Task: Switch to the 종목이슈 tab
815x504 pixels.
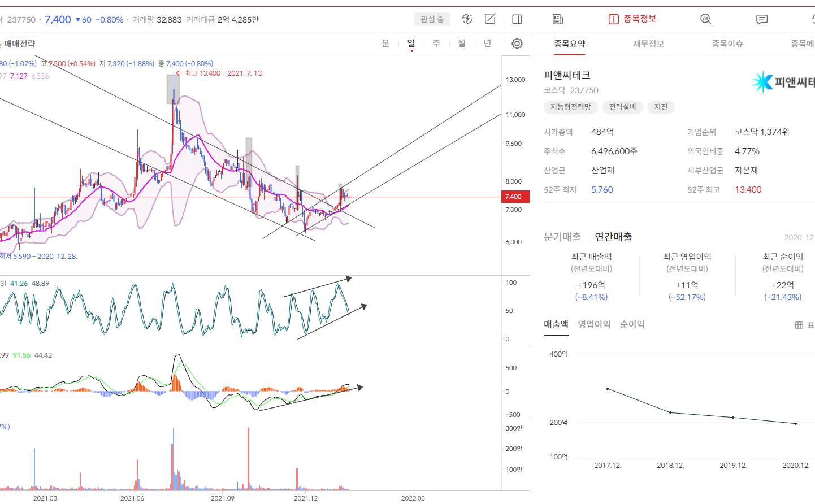Action: [x=727, y=44]
